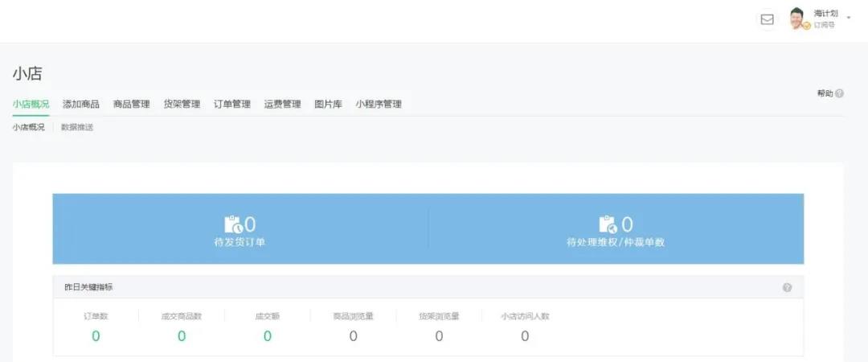Open the 数据推送 sub-tab
This screenshot has height=362, width=868.
coord(77,127)
